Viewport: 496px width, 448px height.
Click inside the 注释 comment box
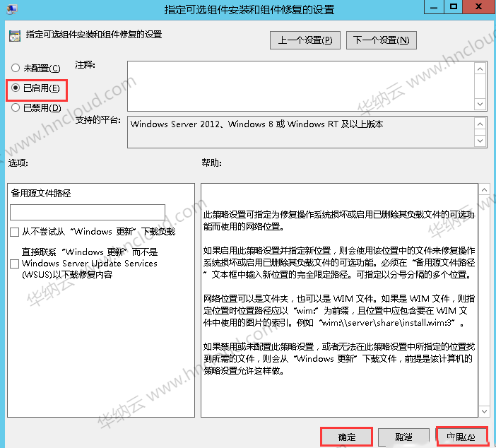pyautogui.click(x=301, y=86)
